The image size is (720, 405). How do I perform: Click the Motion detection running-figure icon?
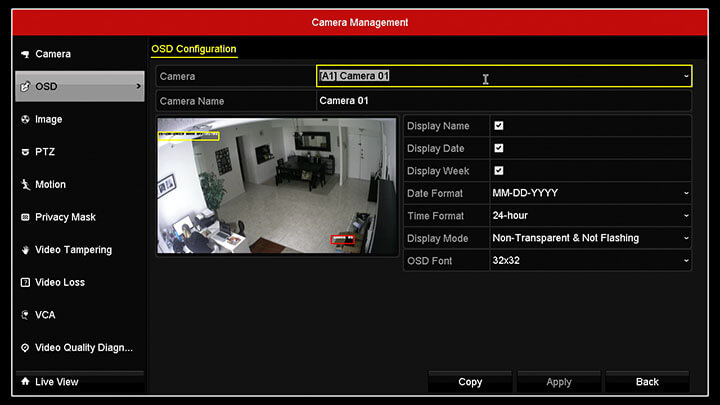[x=25, y=185]
